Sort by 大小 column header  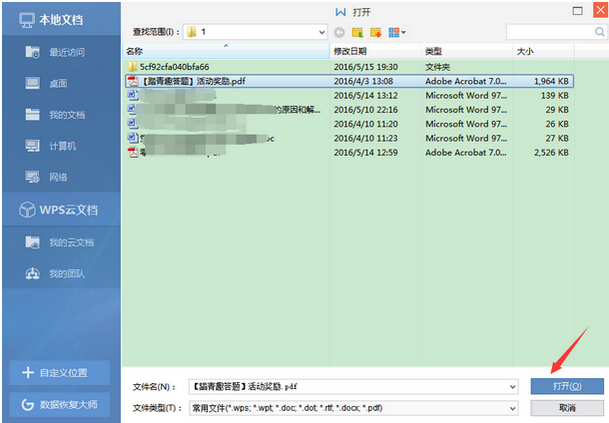pyautogui.click(x=543, y=51)
